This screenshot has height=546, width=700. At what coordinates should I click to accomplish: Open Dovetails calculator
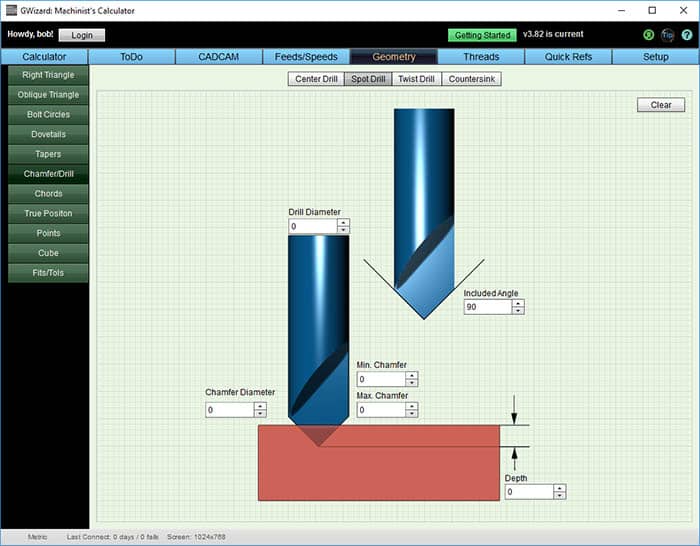point(48,134)
